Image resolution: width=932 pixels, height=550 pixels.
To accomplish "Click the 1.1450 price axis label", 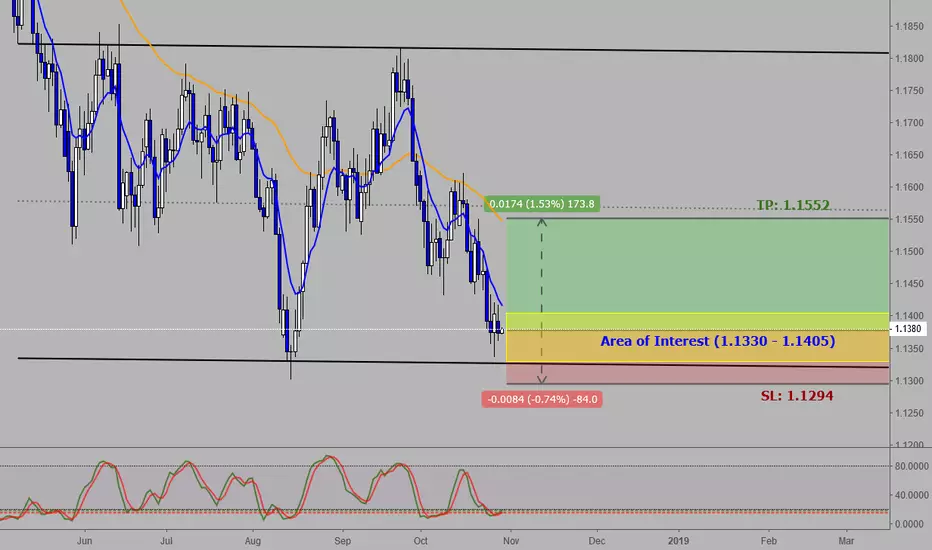I will (909, 284).
